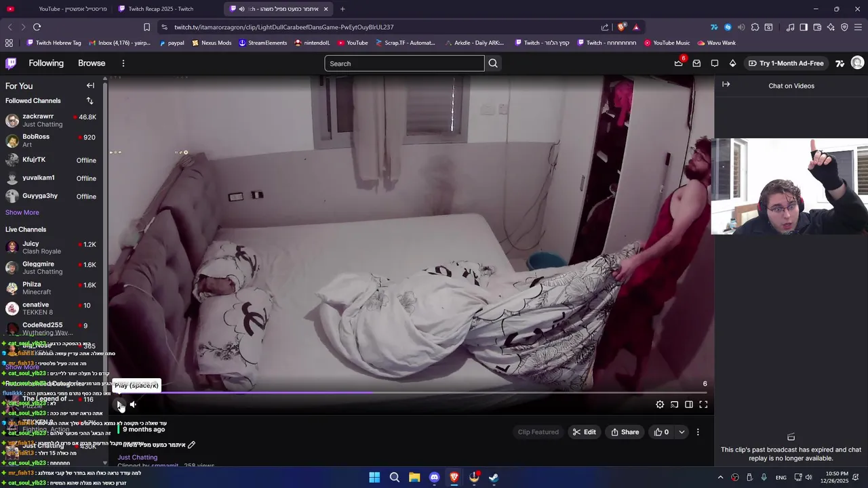Open the YouTube Music bookmark
The height and width of the screenshot is (488, 868).
tap(667, 43)
